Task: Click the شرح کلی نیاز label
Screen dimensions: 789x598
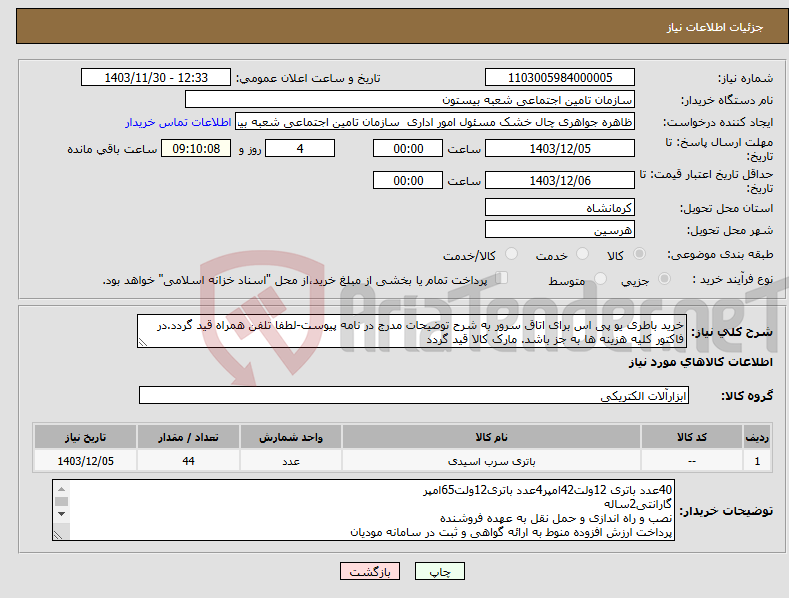Action: [732, 332]
